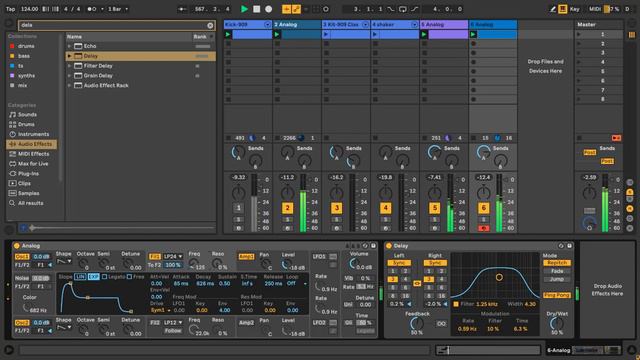Launch the 2 Analog clip in scene 1
This screenshot has width=640, height=360.
coord(277,35)
